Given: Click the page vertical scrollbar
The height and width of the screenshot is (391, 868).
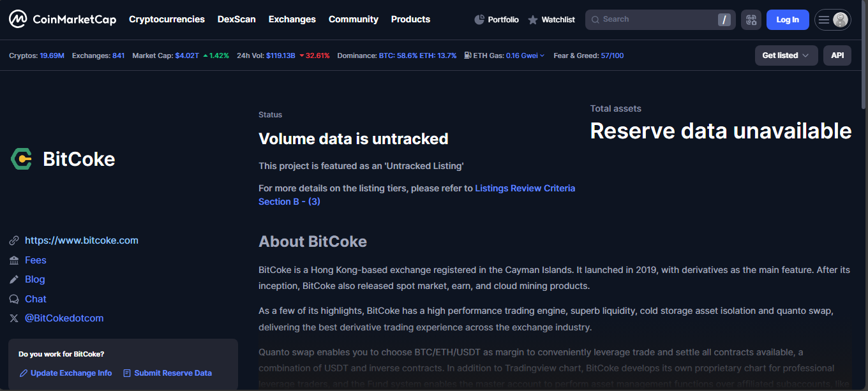Looking at the screenshot, I should [x=864, y=191].
